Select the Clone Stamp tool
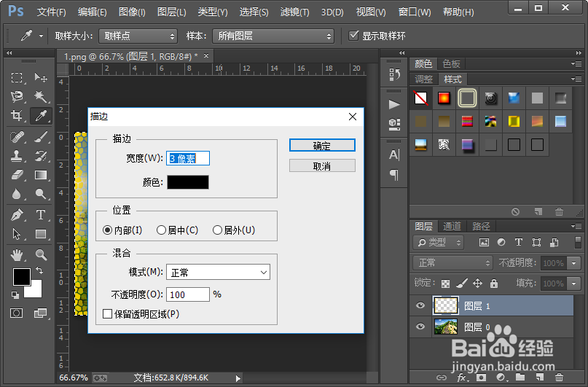588x387 pixels. 17,156
